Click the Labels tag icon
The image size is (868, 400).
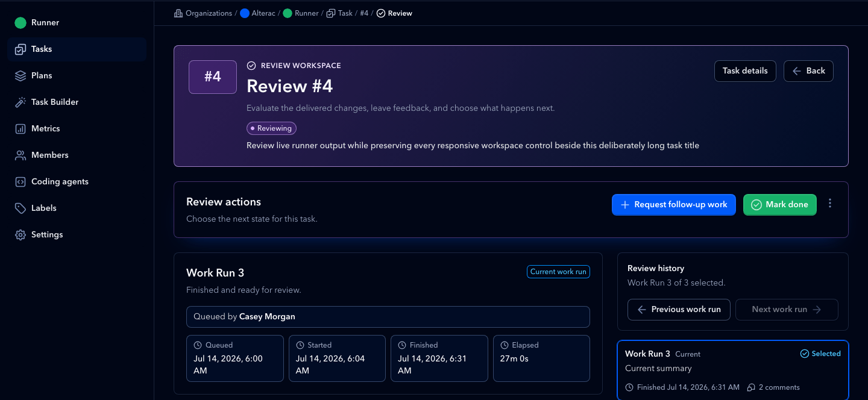[20, 208]
